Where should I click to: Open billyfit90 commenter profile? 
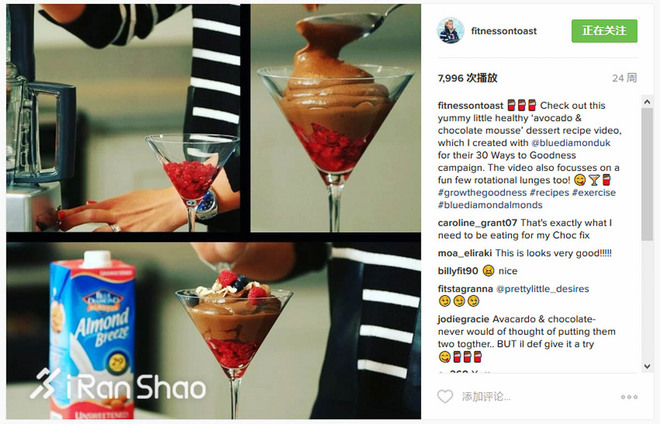click(x=458, y=271)
